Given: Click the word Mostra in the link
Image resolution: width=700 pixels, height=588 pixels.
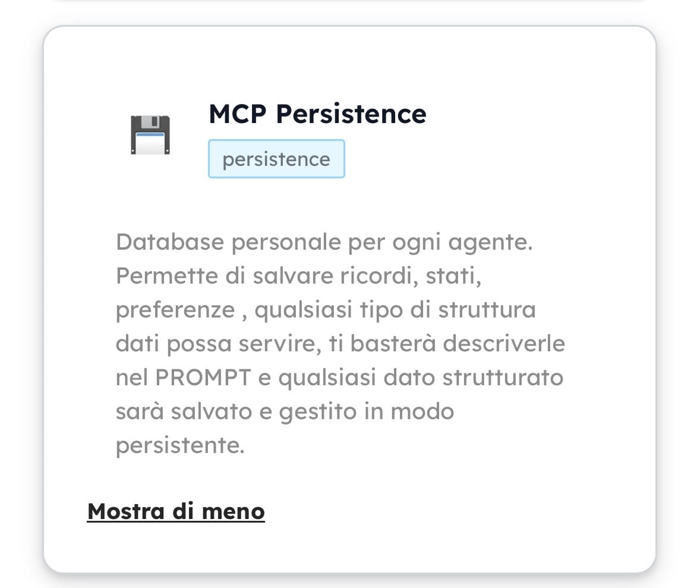Looking at the screenshot, I should click(x=125, y=511).
